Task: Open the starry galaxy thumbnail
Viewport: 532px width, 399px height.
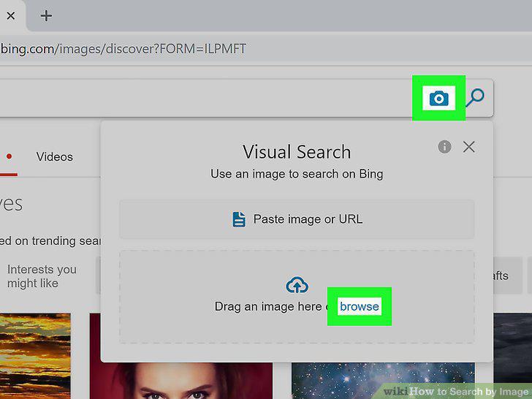Action: coord(383,381)
